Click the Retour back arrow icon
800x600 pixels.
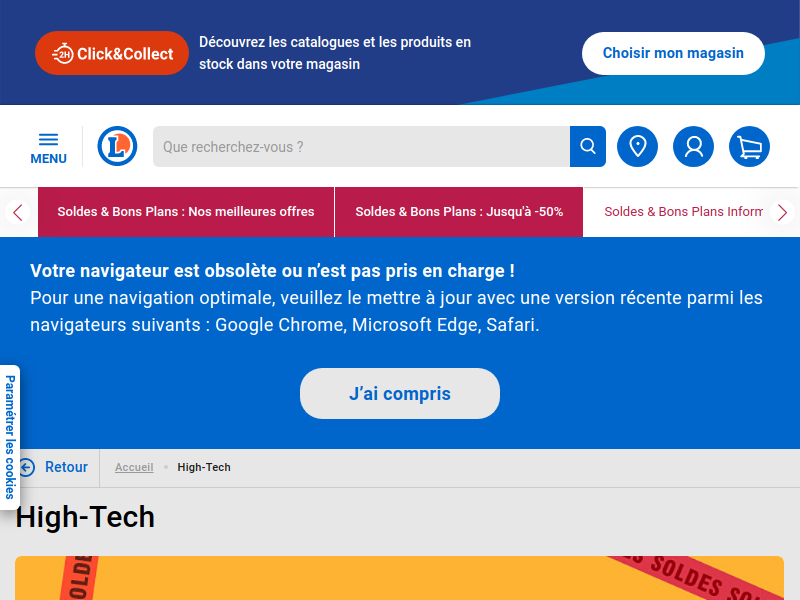pos(27,467)
